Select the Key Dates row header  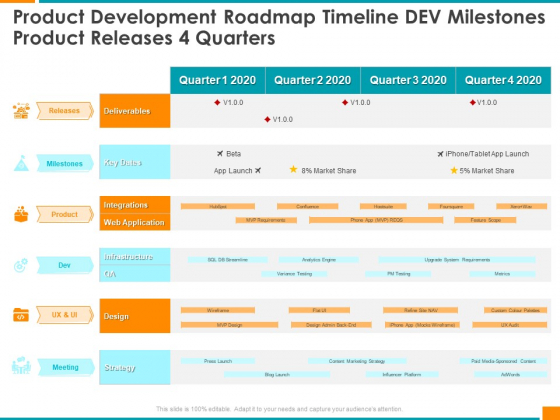135,162
